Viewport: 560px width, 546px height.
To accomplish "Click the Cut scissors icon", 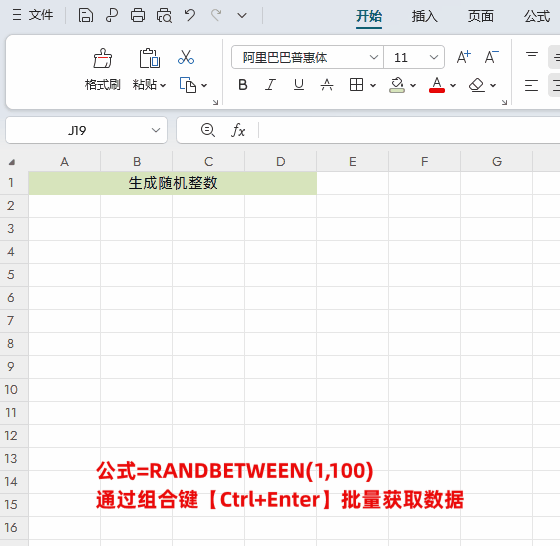I will [x=186, y=57].
